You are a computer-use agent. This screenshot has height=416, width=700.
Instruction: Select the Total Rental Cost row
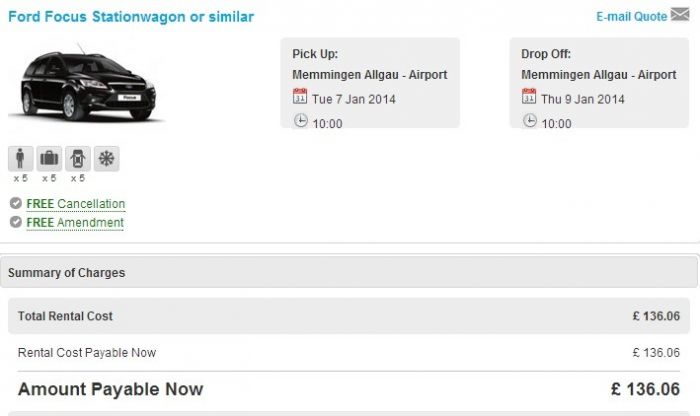pyautogui.click(x=349, y=316)
